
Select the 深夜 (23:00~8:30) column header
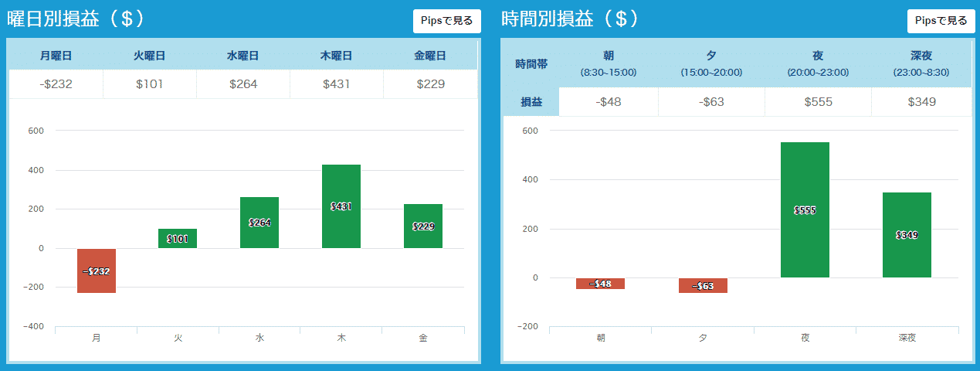(921, 64)
